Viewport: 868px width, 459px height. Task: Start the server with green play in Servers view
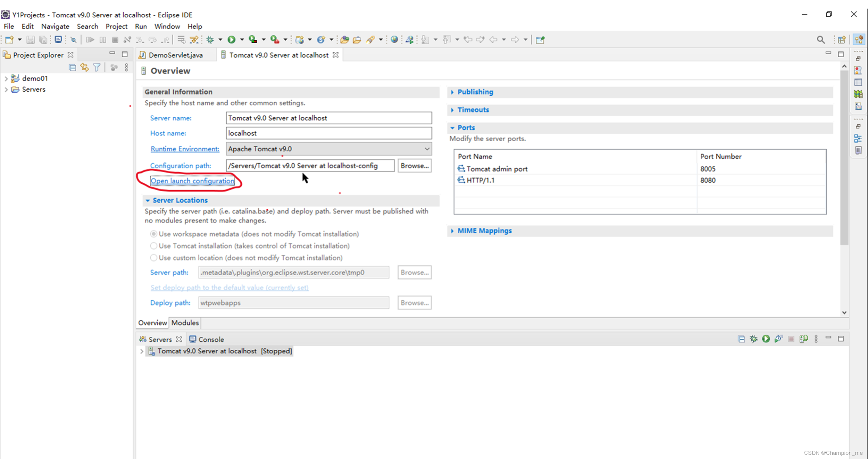click(766, 339)
